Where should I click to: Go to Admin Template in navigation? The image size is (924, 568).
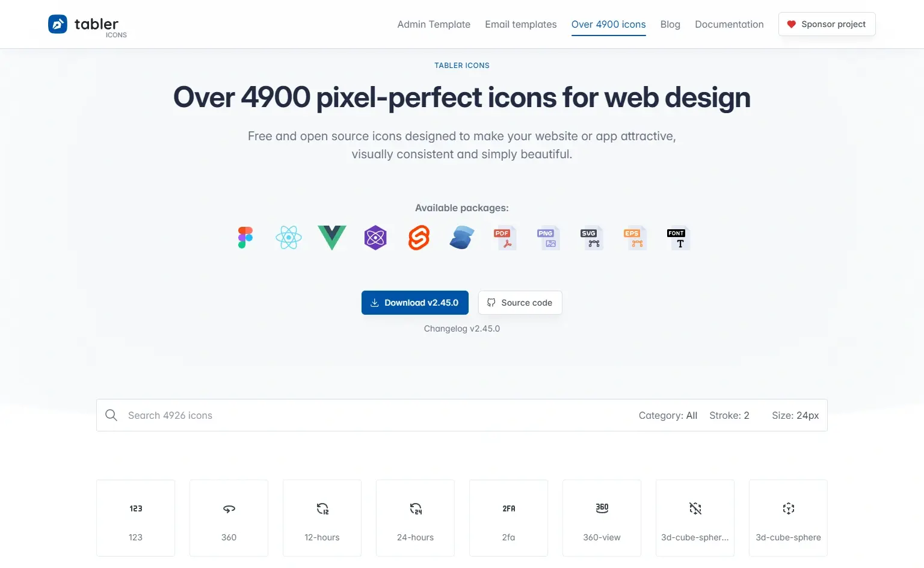click(x=434, y=24)
